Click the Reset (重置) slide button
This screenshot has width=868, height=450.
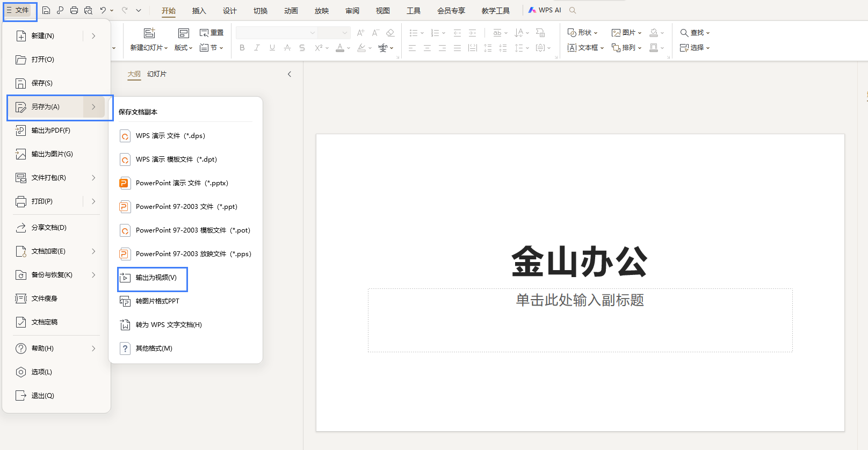point(211,33)
